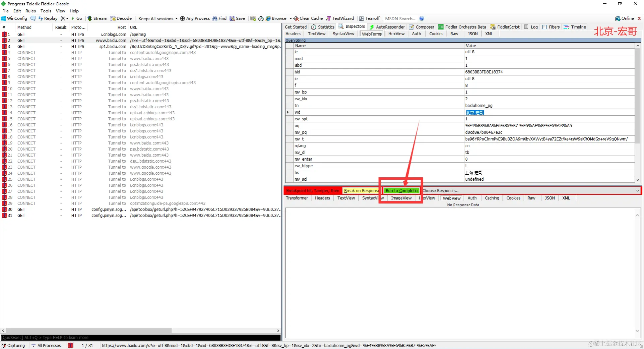Select the request HexView inspector tab
This screenshot has height=349, width=644.
[x=396, y=34]
